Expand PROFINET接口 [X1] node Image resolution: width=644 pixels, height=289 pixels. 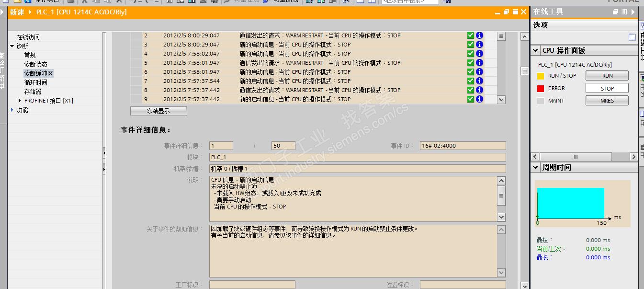(20, 101)
